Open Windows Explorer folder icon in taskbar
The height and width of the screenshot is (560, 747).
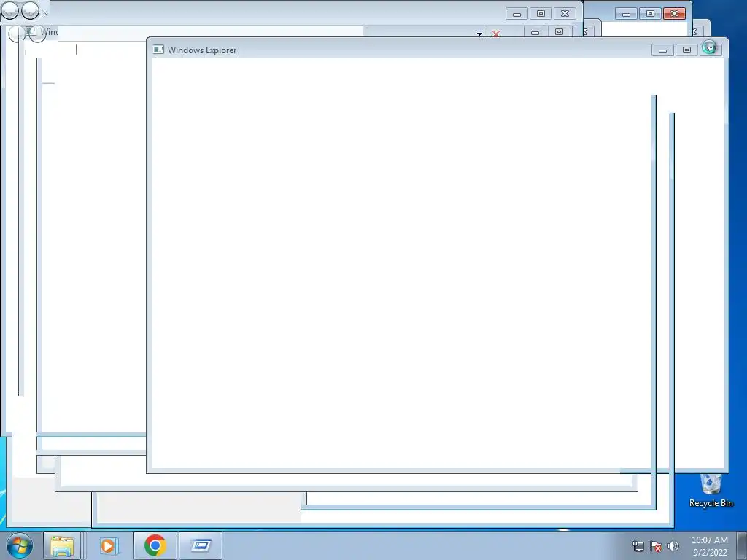62,545
